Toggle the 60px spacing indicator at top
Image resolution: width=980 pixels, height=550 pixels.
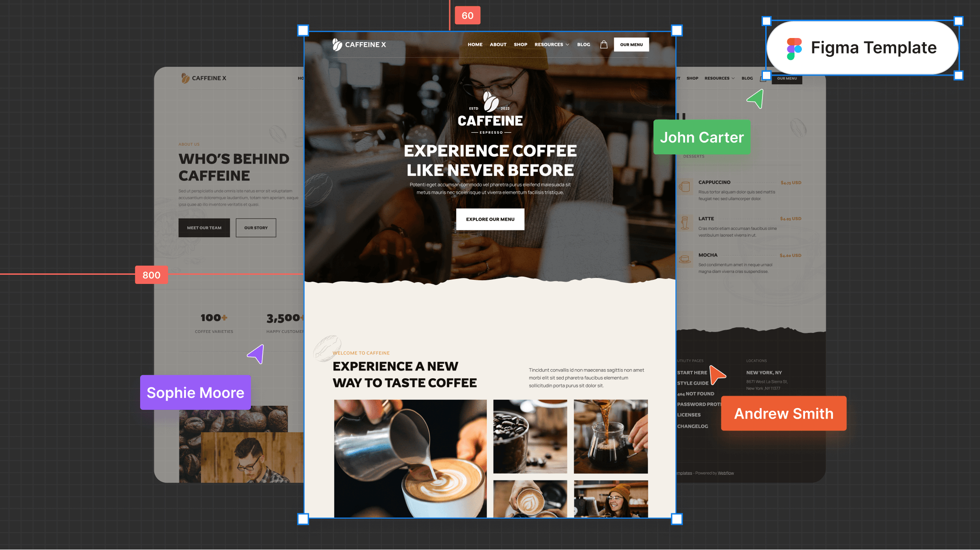click(467, 15)
